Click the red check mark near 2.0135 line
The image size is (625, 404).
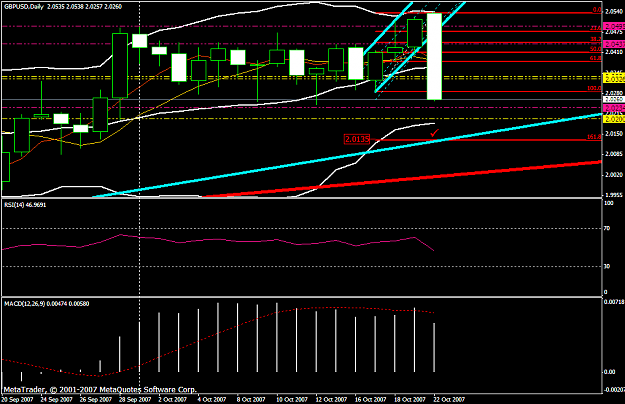(x=434, y=133)
